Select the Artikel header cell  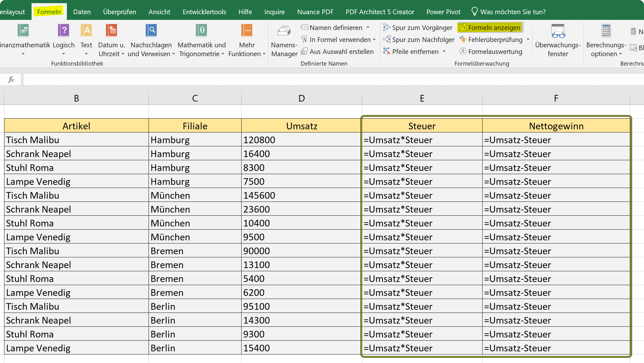pos(76,126)
